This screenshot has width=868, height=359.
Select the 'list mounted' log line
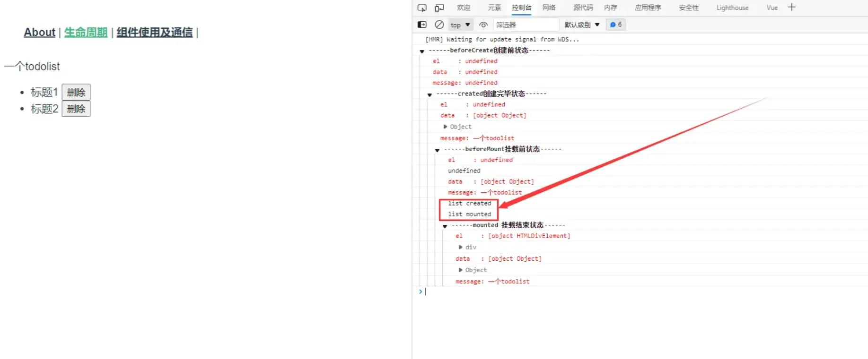click(469, 214)
